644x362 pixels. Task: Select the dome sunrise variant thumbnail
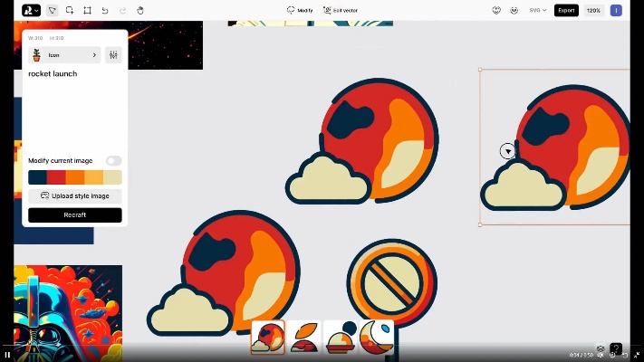pyautogui.click(x=340, y=338)
